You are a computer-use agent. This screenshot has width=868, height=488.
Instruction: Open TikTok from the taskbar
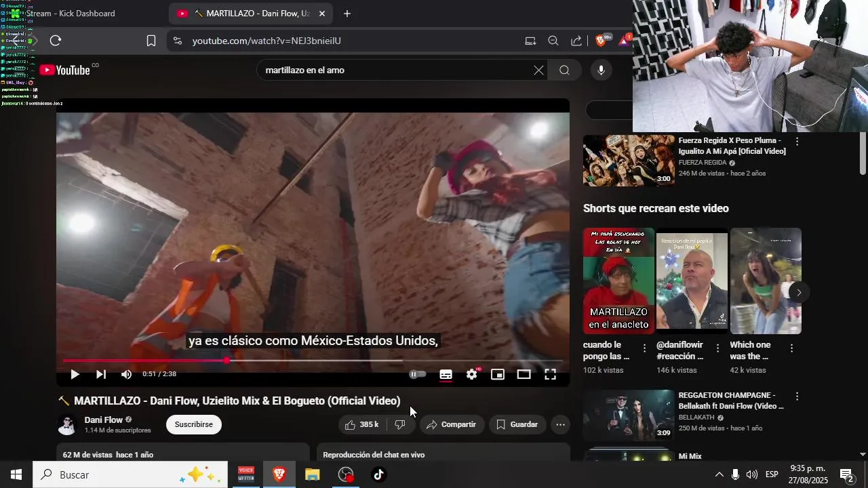click(x=379, y=474)
